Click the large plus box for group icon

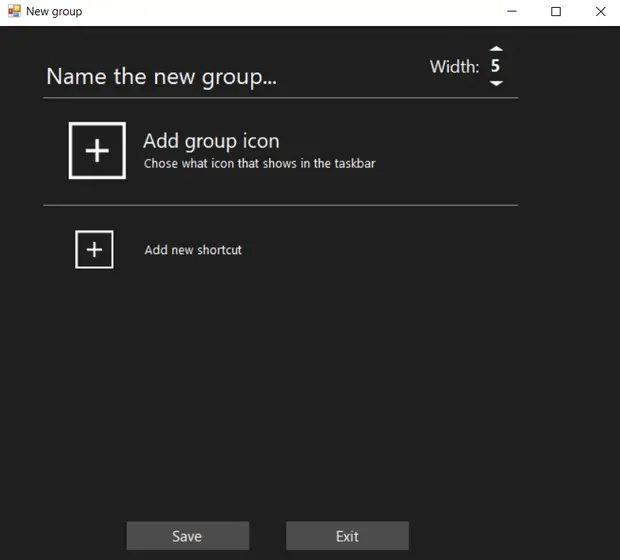97,151
